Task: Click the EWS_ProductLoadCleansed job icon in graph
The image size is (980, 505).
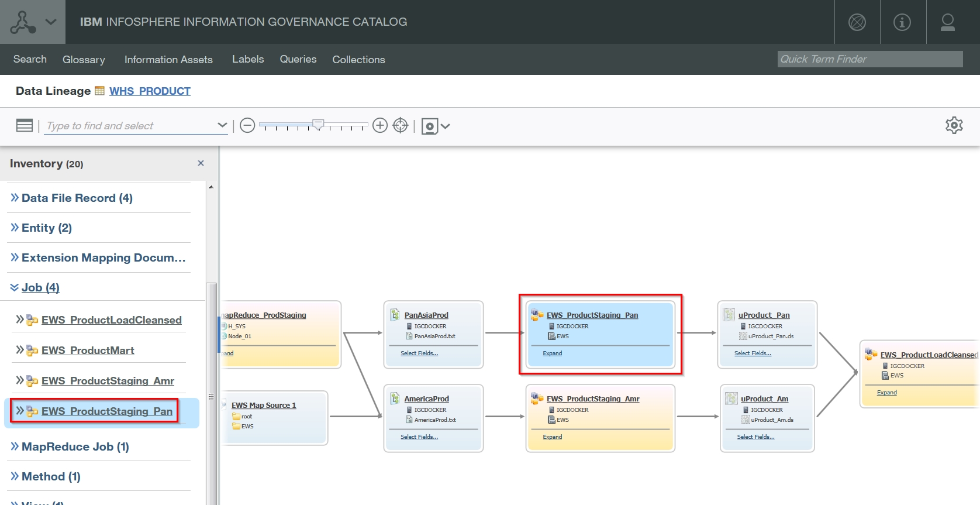Action: tap(871, 354)
